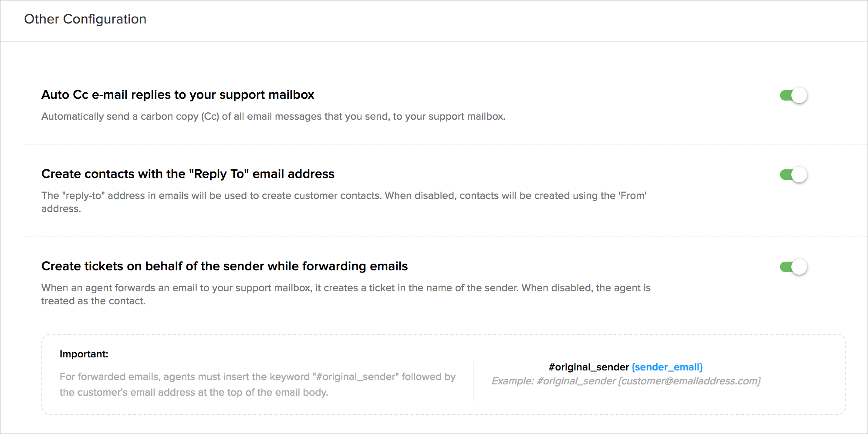Screen dimensions: 868x434
Task: Click the black #original_sender keyword text
Action: pyautogui.click(x=588, y=367)
